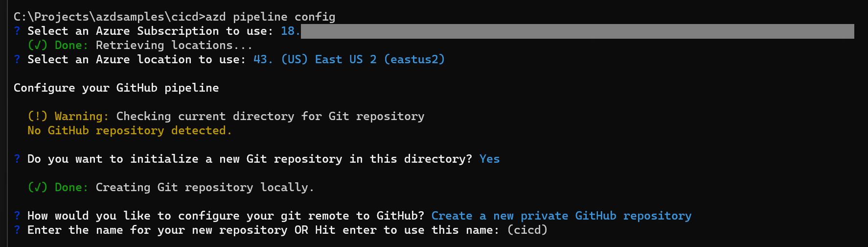The width and height of the screenshot is (868, 247).
Task: Click the question mark before Azure Subscription prompt
Action: click(17, 31)
